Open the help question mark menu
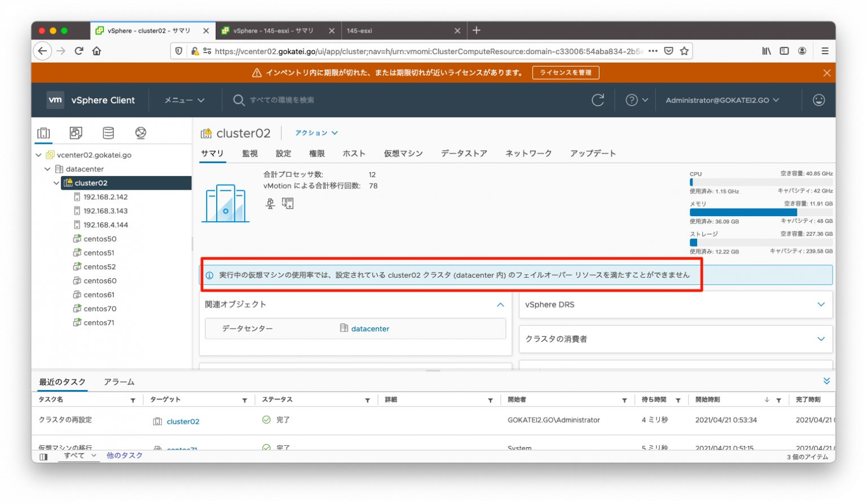Screen dimensions: 867x504 tap(637, 100)
